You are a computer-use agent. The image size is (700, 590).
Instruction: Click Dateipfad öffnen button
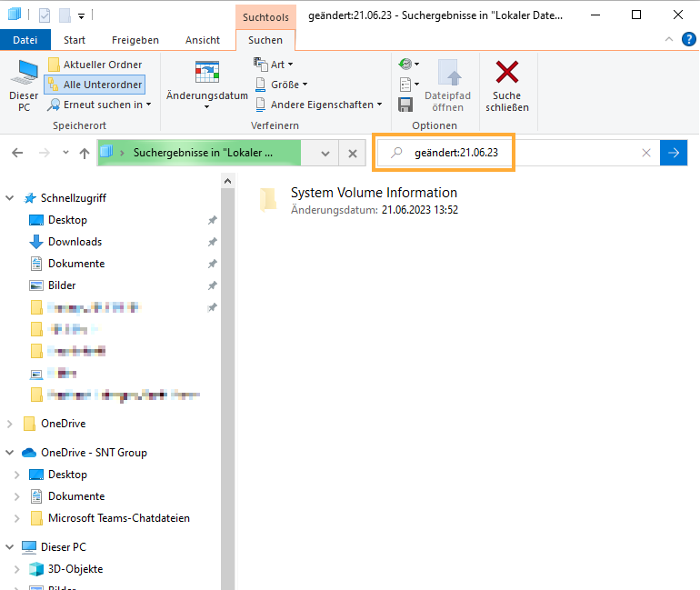(x=448, y=85)
